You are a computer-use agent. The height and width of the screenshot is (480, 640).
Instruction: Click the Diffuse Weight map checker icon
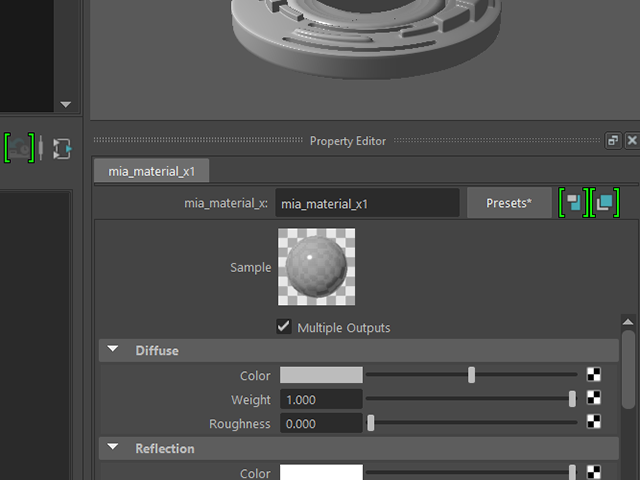[x=593, y=398]
